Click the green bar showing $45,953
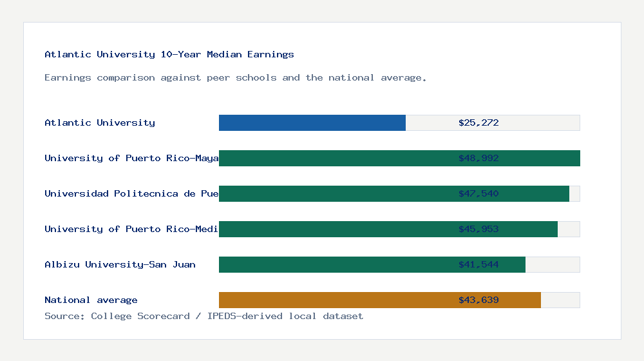 pyautogui.click(x=388, y=229)
